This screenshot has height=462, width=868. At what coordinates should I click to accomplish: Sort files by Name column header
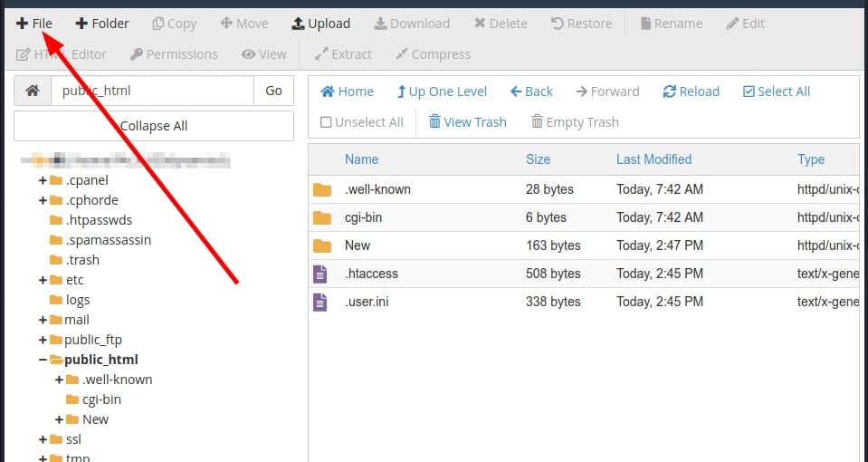361,159
